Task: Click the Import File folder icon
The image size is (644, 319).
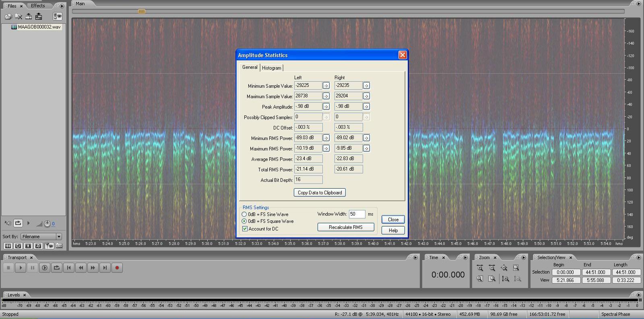Action: (x=8, y=16)
